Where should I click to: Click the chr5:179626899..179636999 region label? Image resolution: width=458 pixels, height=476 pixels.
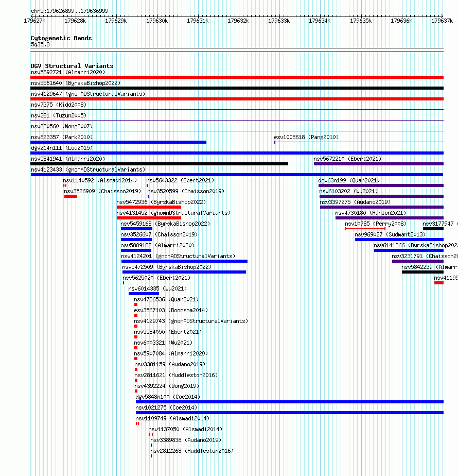(69, 11)
